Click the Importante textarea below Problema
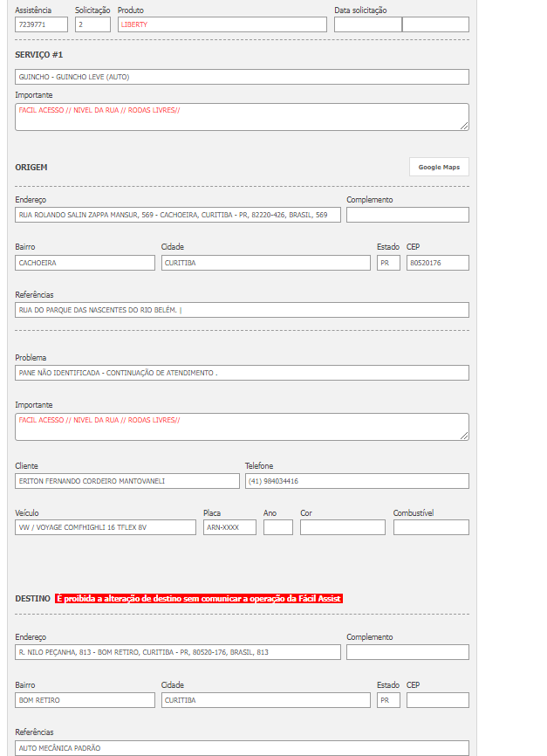The width and height of the screenshot is (547, 756). tap(242, 427)
